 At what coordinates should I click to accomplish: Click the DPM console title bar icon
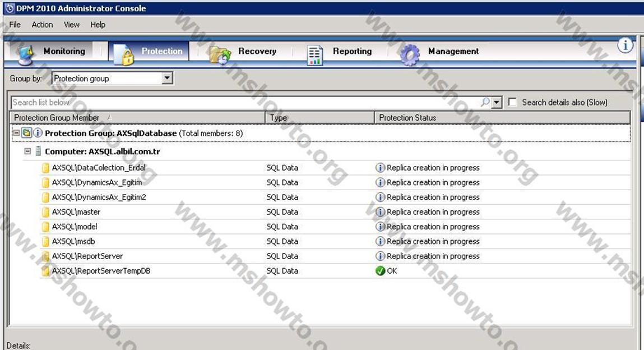pos(9,8)
